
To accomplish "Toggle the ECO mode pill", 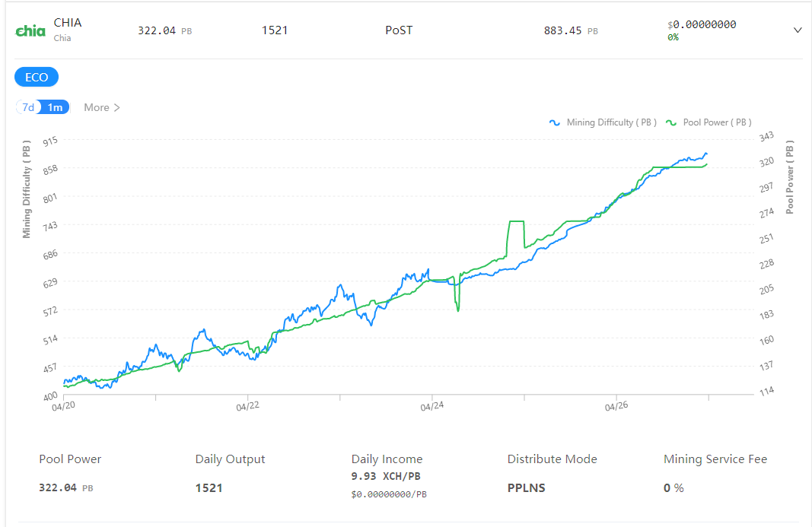I will (x=37, y=77).
